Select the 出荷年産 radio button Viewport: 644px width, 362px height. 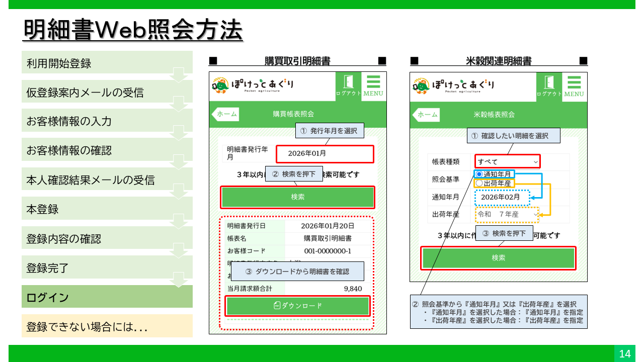coord(479,184)
